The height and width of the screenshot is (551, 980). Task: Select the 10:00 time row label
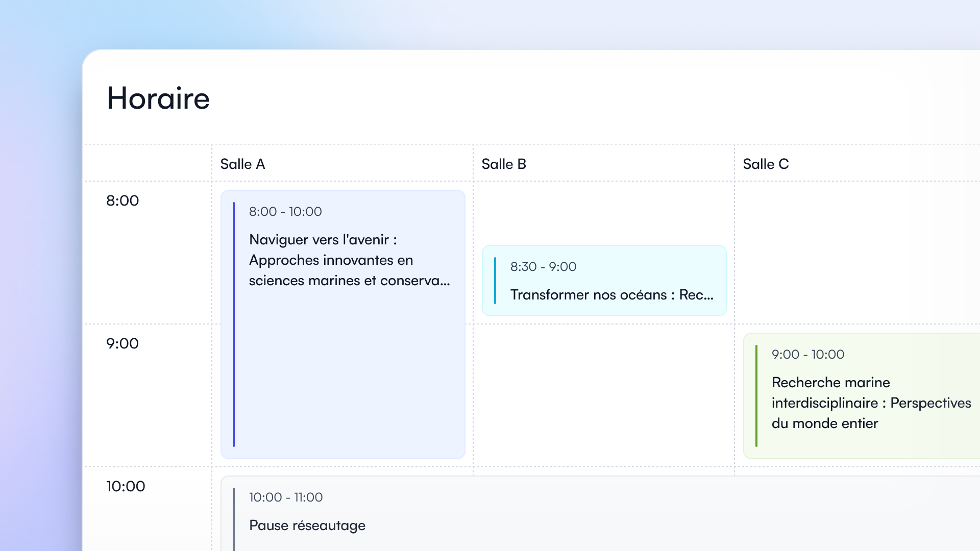coord(126,486)
